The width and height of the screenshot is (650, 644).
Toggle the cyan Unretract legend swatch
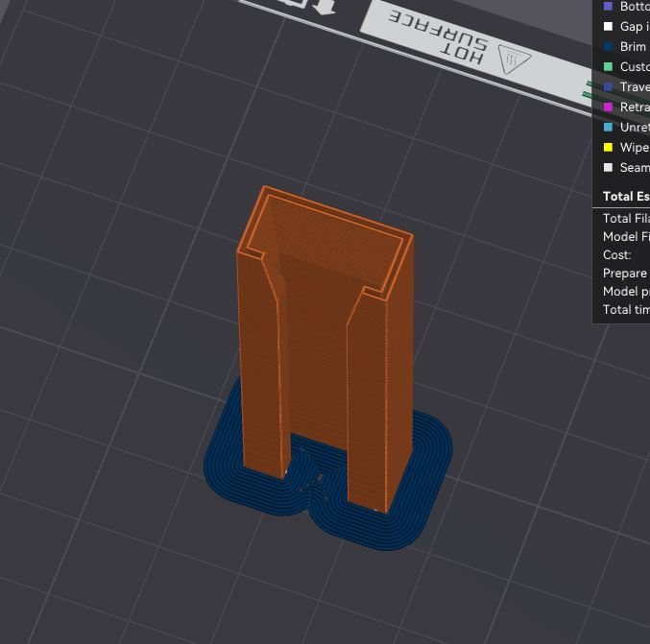point(608,128)
